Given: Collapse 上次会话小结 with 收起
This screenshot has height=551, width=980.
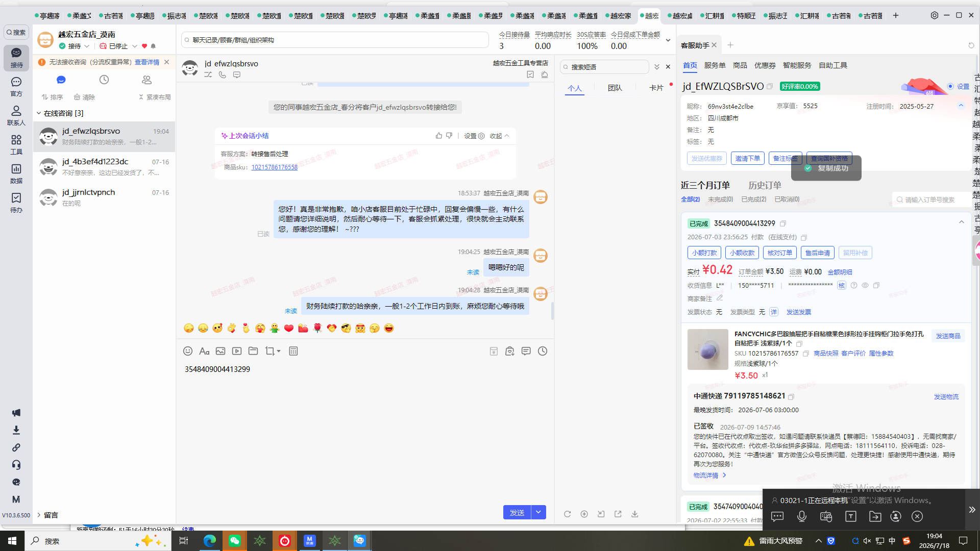Looking at the screenshot, I should [x=499, y=136].
